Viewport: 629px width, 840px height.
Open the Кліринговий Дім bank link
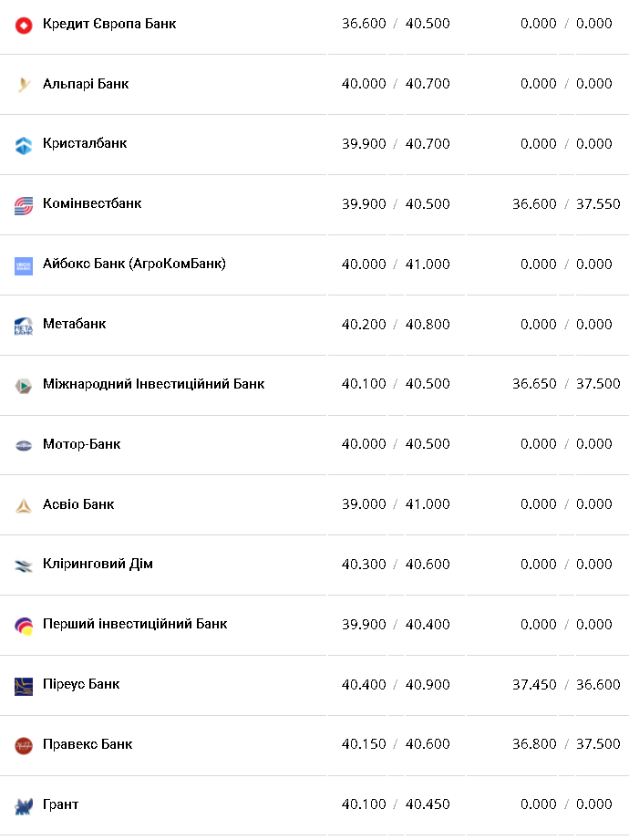(98, 565)
